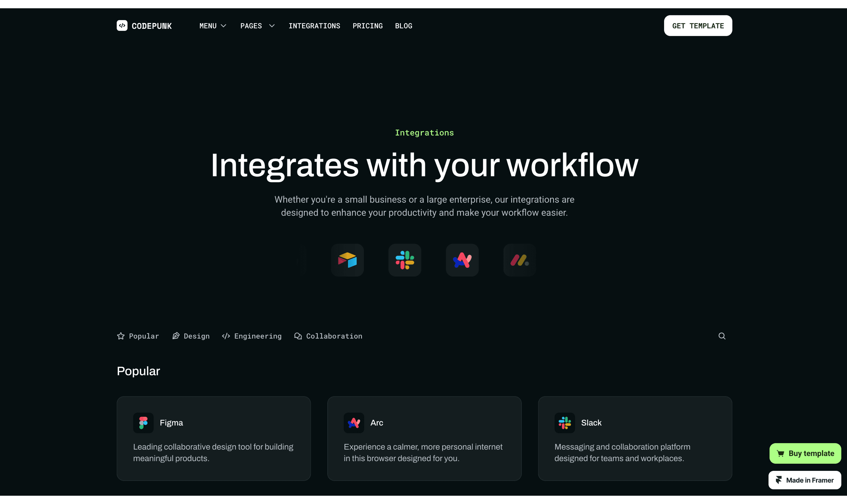Click the Codepunk logo icon
Viewport: 847px width, 504px height.
[x=122, y=25]
